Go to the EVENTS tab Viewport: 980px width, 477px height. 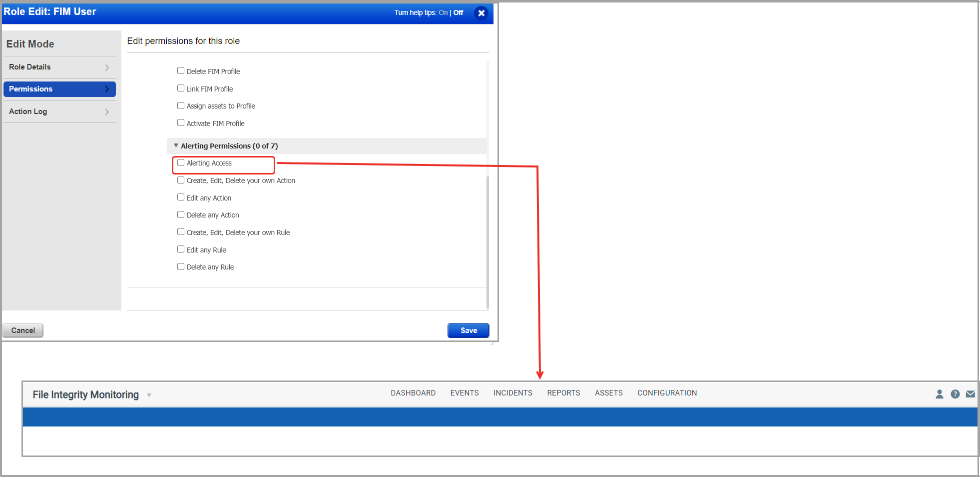(465, 393)
